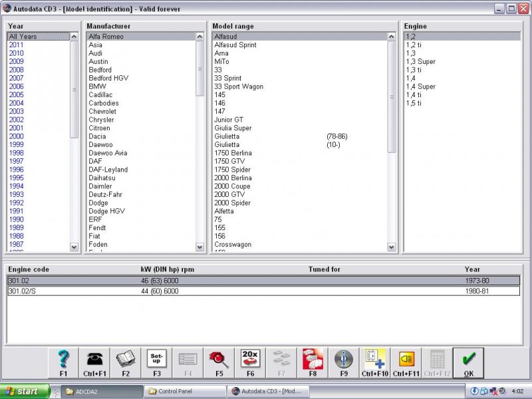The width and height of the screenshot is (532, 399).
Task: Click the 20x F6 car icon
Action: (251, 363)
